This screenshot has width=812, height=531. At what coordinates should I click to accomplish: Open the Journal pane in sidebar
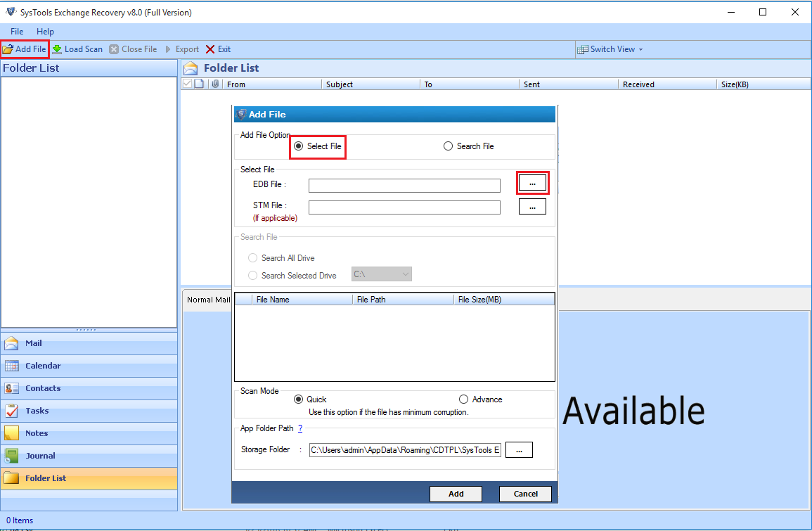[89, 456]
